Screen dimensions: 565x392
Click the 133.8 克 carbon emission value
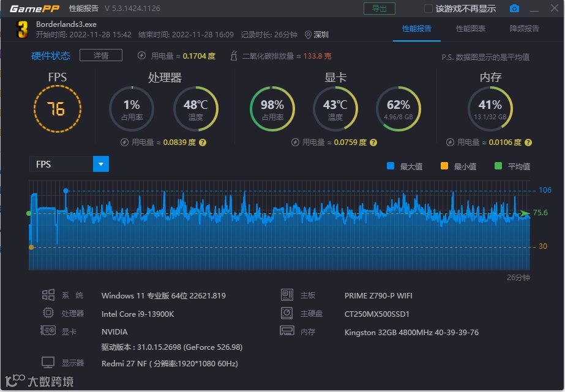pyautogui.click(x=317, y=56)
